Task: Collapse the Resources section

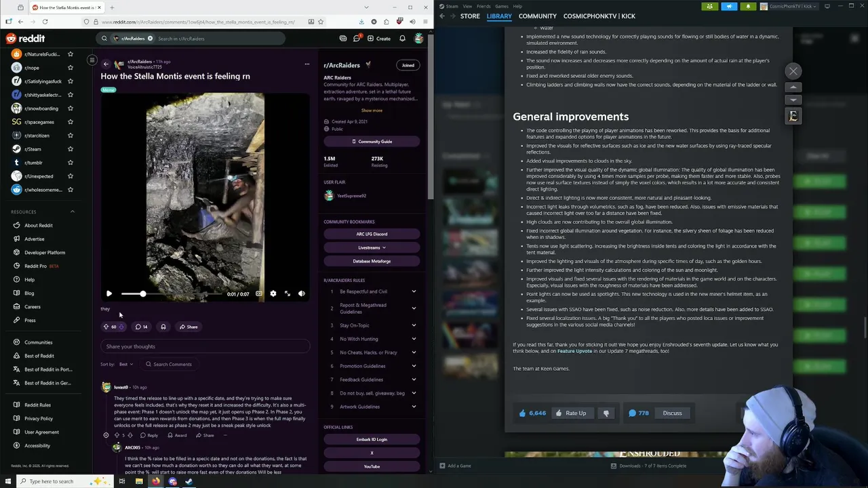Action: [x=73, y=211]
